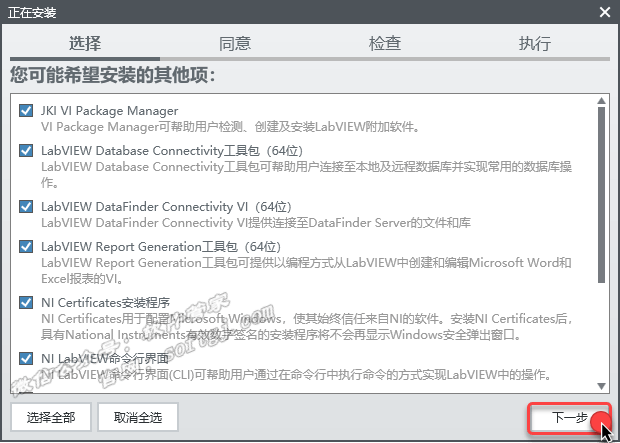This screenshot has height=443, width=620.
Task: Proceed with the 下一步 button
Action: [569, 418]
